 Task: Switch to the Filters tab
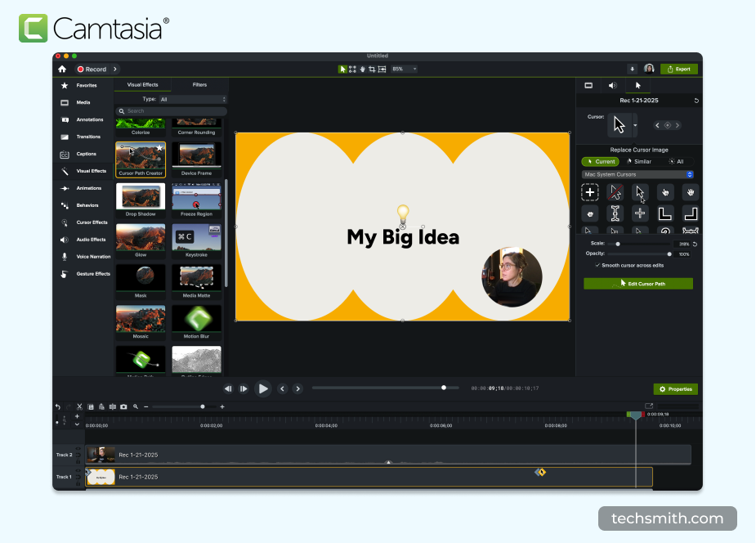click(200, 84)
